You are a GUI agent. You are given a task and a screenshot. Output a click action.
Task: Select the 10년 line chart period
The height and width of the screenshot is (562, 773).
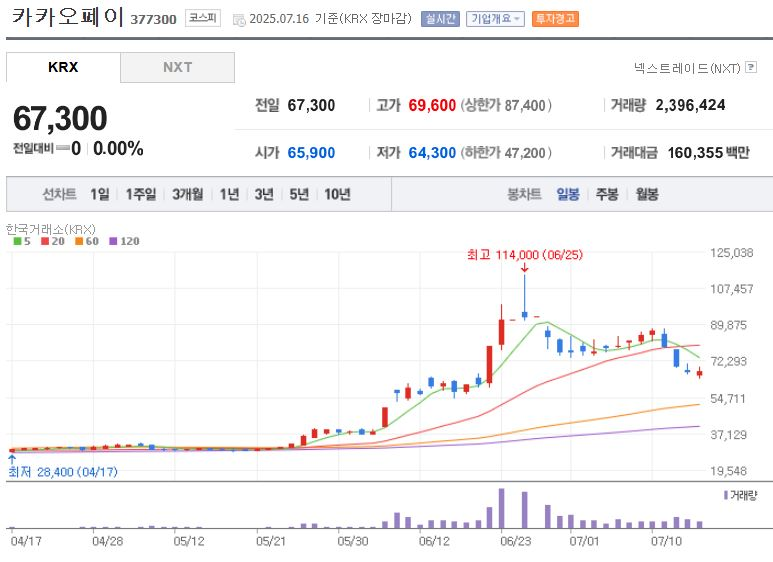pos(337,194)
